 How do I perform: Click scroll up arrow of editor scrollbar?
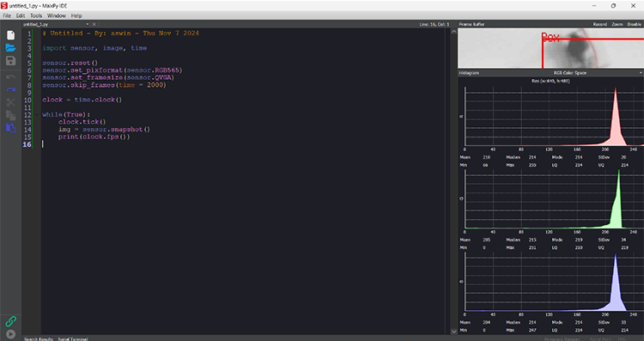pos(453,32)
